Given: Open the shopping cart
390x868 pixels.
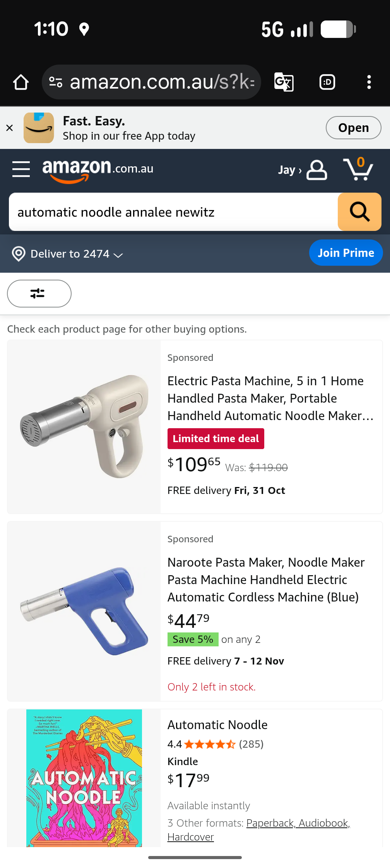Looking at the screenshot, I should [358, 169].
